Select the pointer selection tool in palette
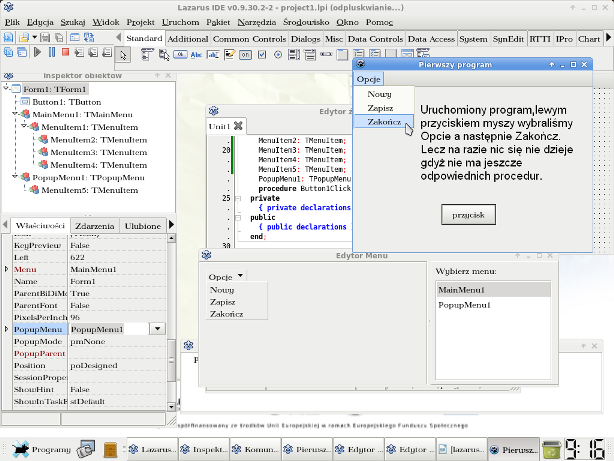Screen dimensions: 614x461 [123, 55]
